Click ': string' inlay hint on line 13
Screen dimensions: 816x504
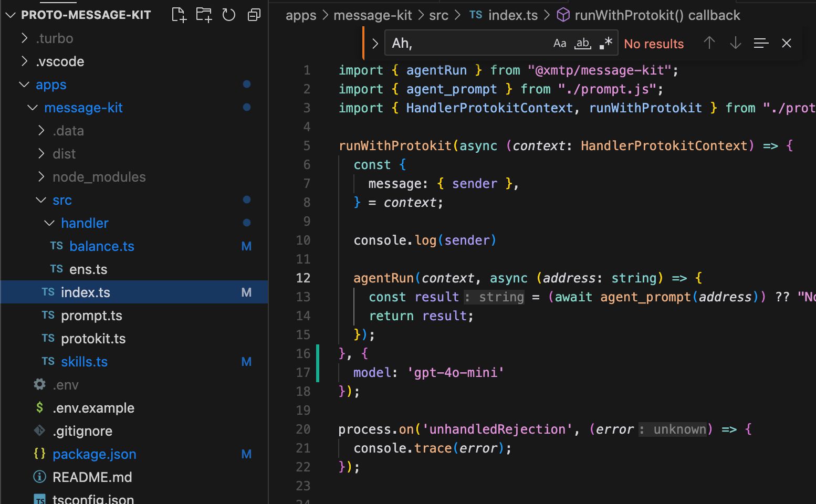click(494, 297)
